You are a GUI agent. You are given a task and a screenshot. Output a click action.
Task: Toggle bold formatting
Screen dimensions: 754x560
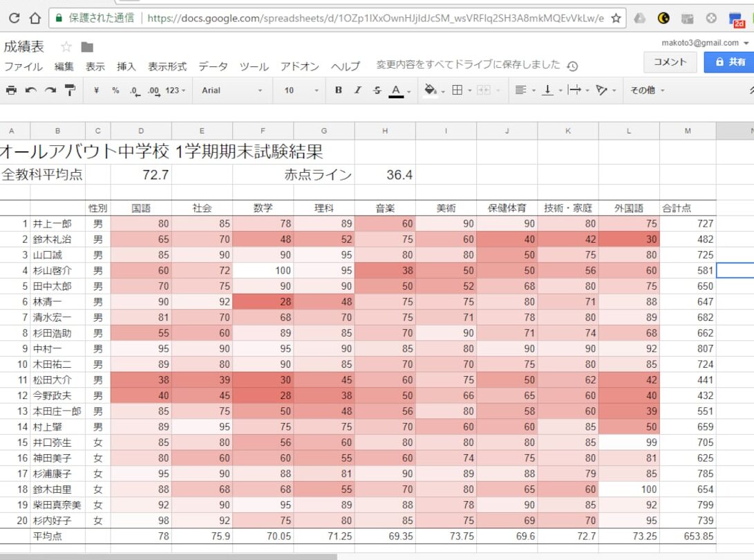pos(338,91)
